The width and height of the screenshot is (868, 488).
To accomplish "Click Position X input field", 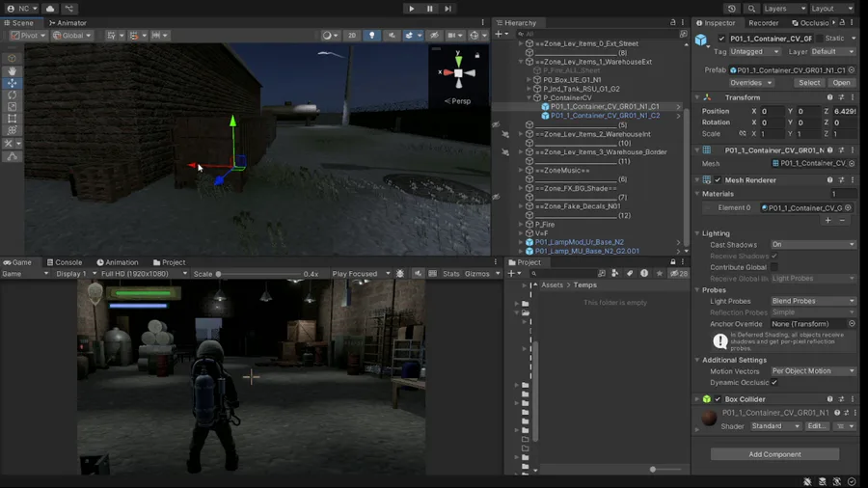I will [773, 111].
